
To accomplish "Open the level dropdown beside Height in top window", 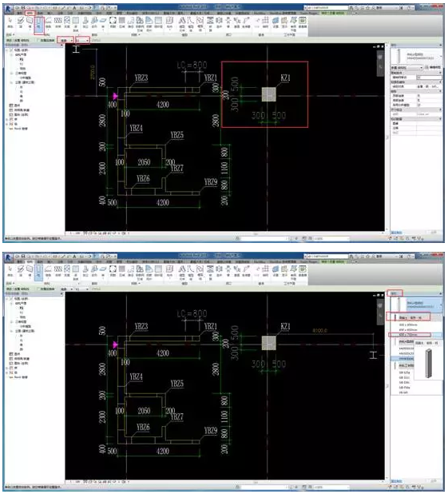I will click(82, 40).
